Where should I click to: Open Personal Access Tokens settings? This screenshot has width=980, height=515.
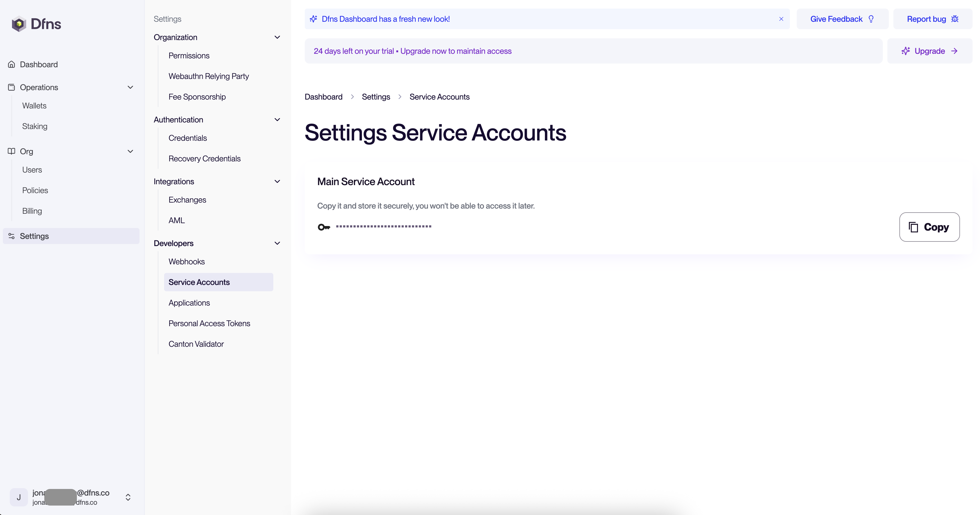point(209,323)
